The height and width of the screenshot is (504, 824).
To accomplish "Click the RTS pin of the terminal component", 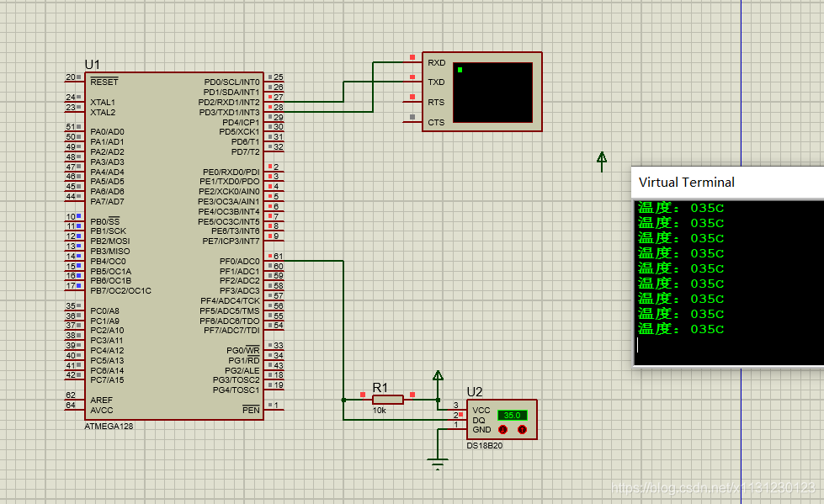I will [436, 103].
